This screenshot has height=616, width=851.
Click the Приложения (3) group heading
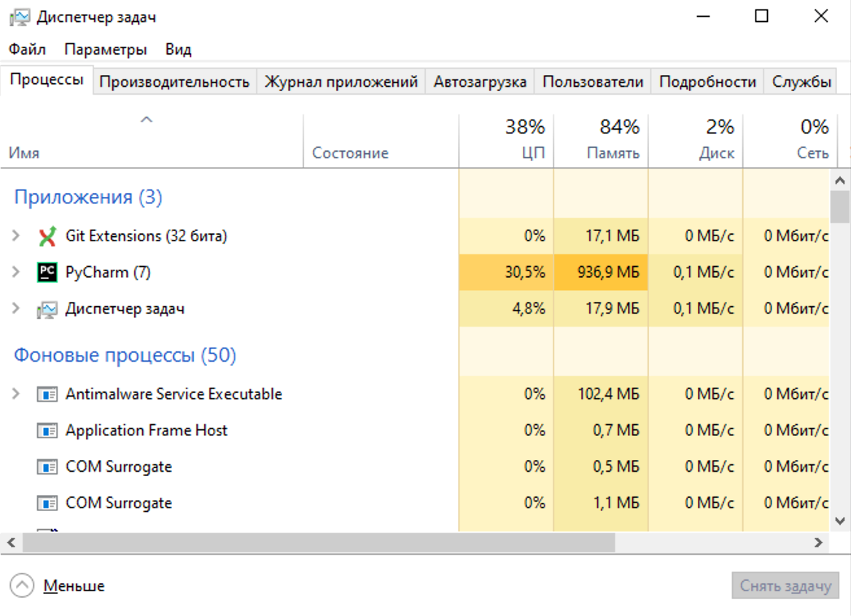coord(88,197)
